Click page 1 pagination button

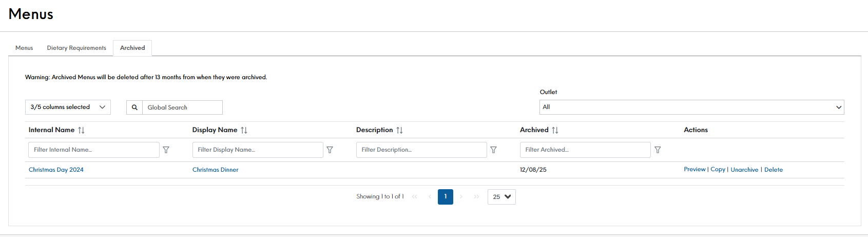[x=446, y=197]
